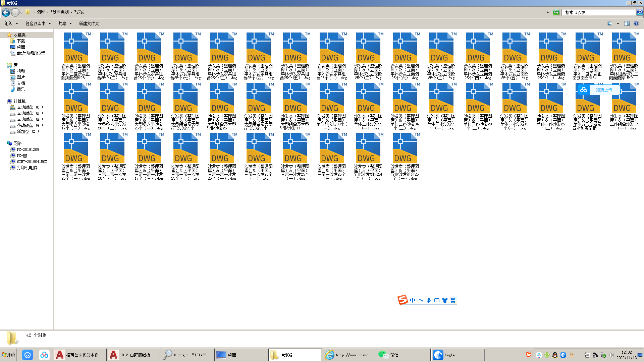Click the blue shield icon on taskbar
Screen dimensions: 644x362
28,355
